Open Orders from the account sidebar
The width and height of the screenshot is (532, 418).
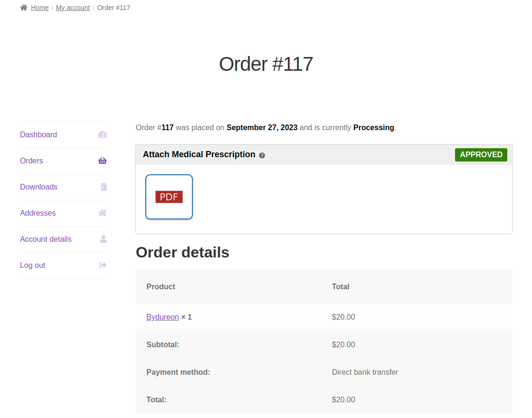31,161
